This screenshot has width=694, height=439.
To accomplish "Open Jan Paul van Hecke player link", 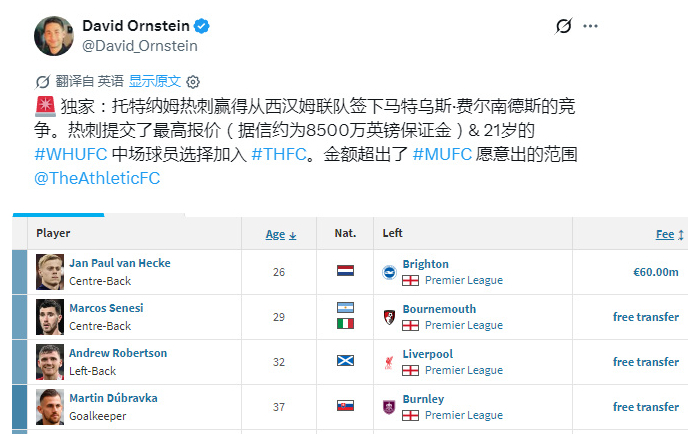I will 120,263.
